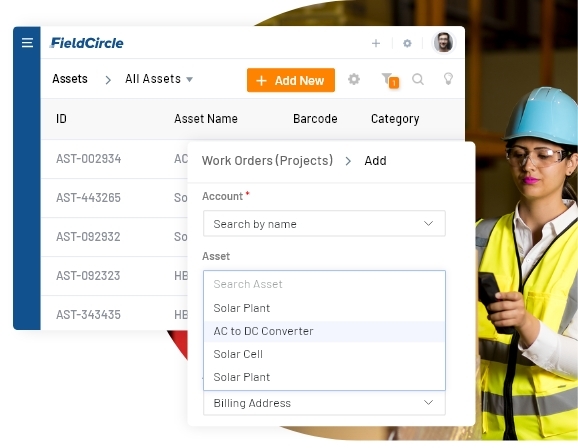Viewport: 578px width, 448px height.
Task: Select AC to DC Converter option
Action: [324, 331]
